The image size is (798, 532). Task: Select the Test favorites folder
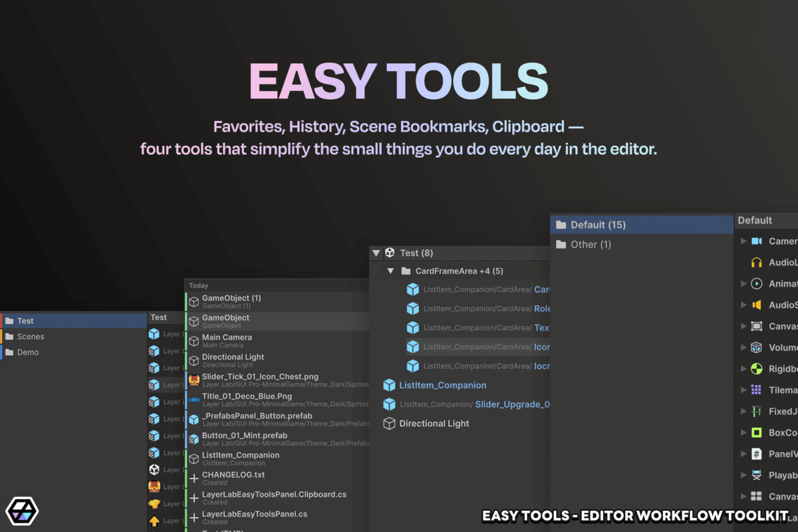(x=73, y=321)
